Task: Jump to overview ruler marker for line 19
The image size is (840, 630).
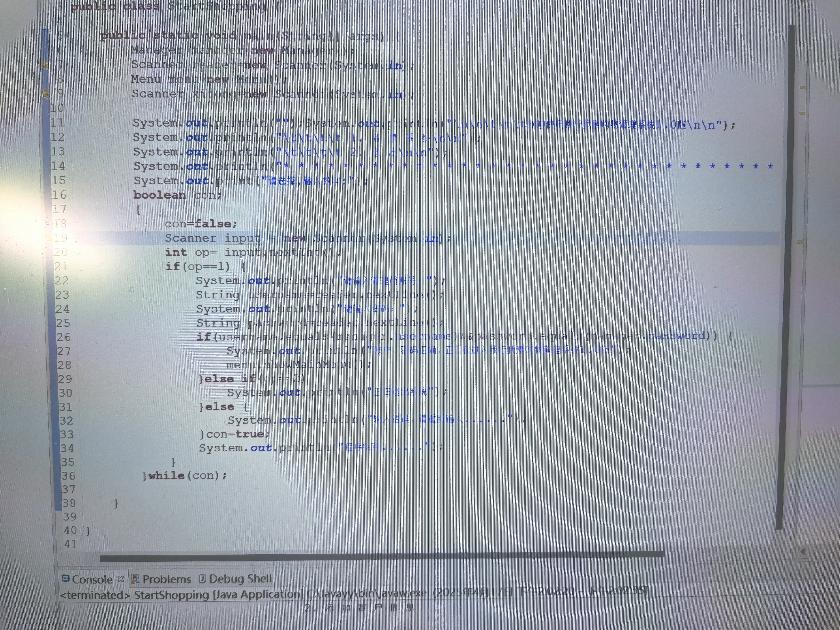Action: coord(799,242)
